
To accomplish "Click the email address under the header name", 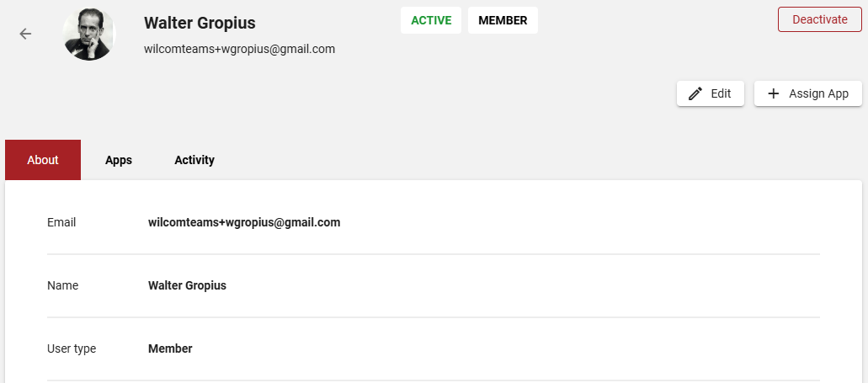I will (x=239, y=49).
